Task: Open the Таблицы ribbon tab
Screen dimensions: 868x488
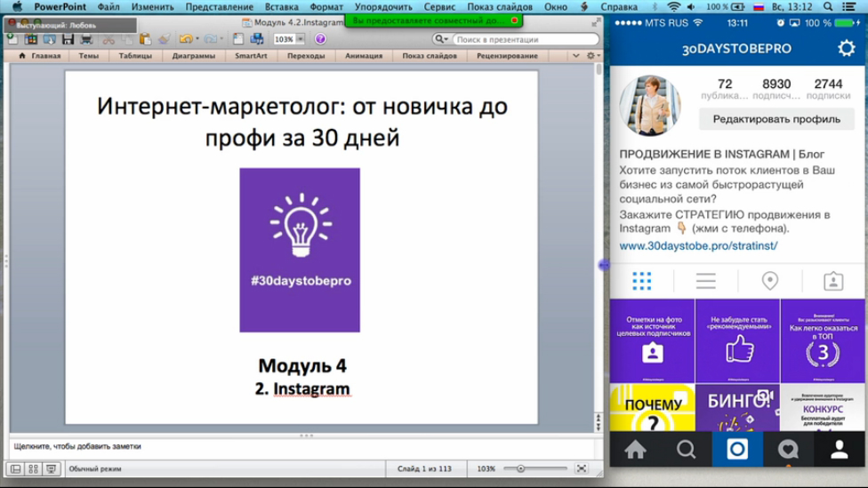Action: 135,56
